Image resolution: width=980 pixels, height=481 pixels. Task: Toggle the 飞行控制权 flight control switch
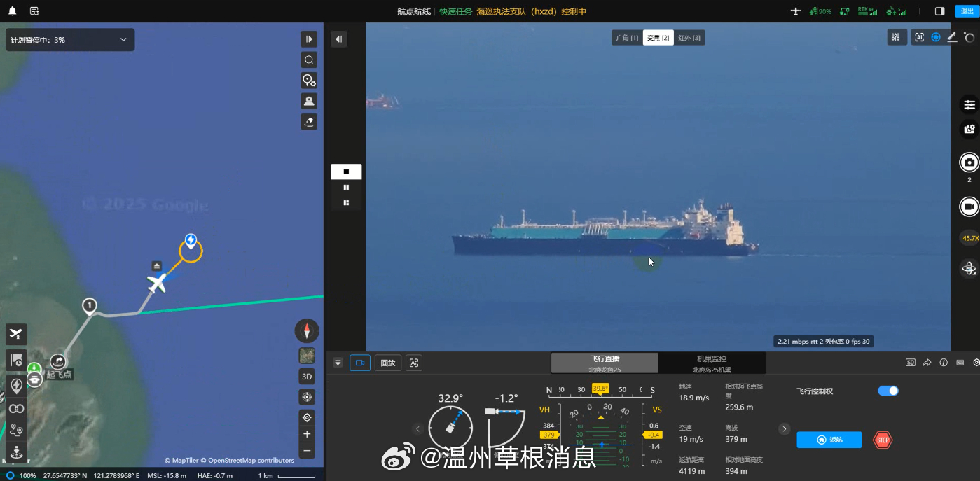point(888,391)
